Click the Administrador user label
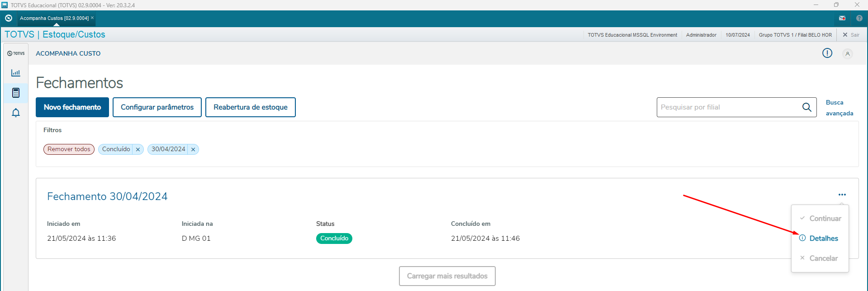The width and height of the screenshot is (868, 291). (701, 35)
